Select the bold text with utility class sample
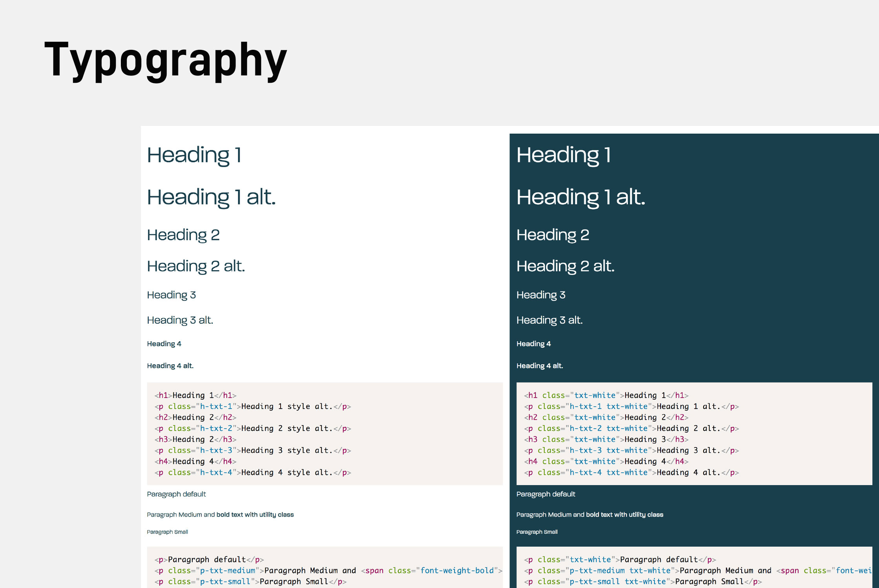The width and height of the screenshot is (879, 588). [255, 515]
